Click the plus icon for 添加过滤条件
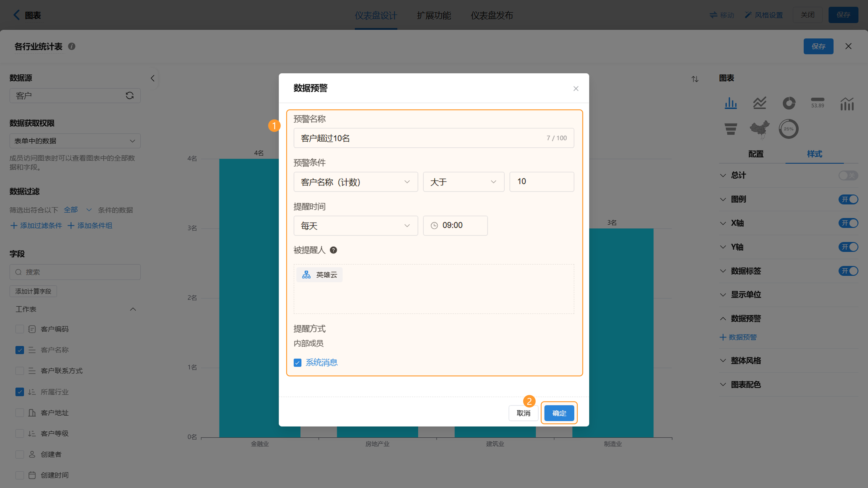This screenshot has width=868, height=488. pyautogui.click(x=14, y=226)
